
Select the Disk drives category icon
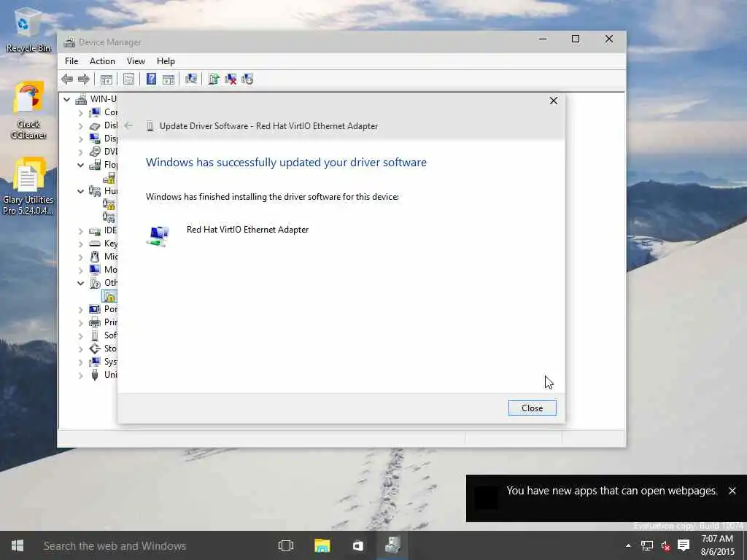pyautogui.click(x=95, y=125)
